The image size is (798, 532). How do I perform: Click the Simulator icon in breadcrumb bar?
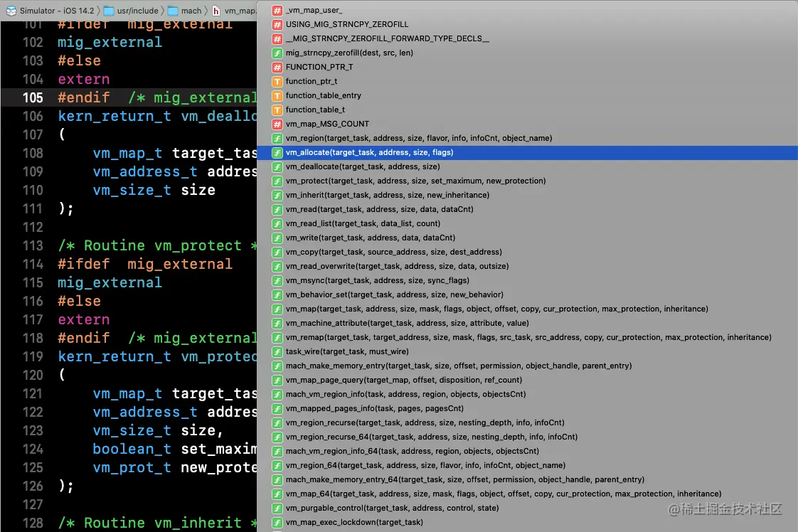(11, 11)
